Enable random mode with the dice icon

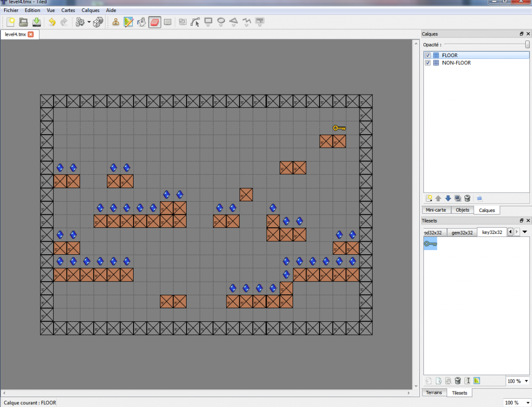click(97, 22)
